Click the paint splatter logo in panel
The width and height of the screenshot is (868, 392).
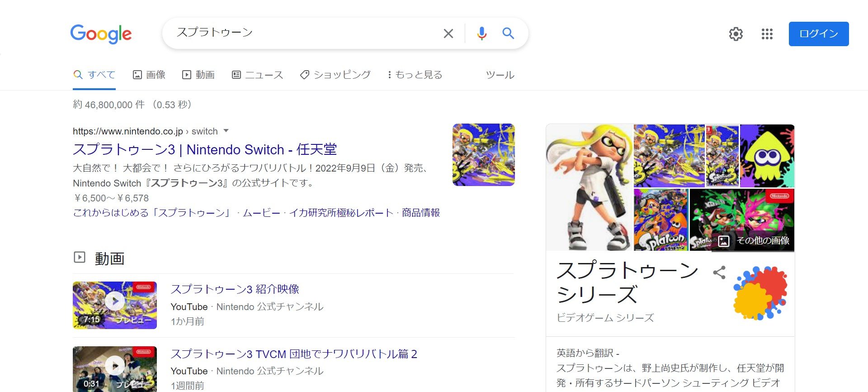760,293
